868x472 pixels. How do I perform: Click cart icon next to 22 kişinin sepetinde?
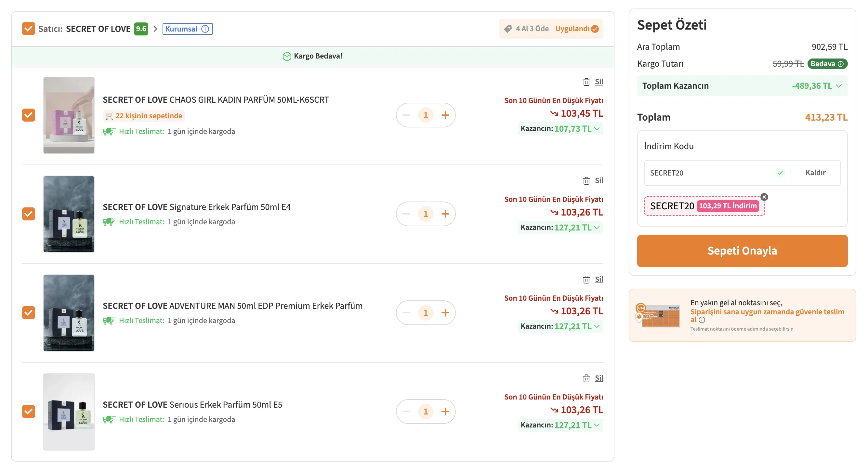(x=109, y=116)
